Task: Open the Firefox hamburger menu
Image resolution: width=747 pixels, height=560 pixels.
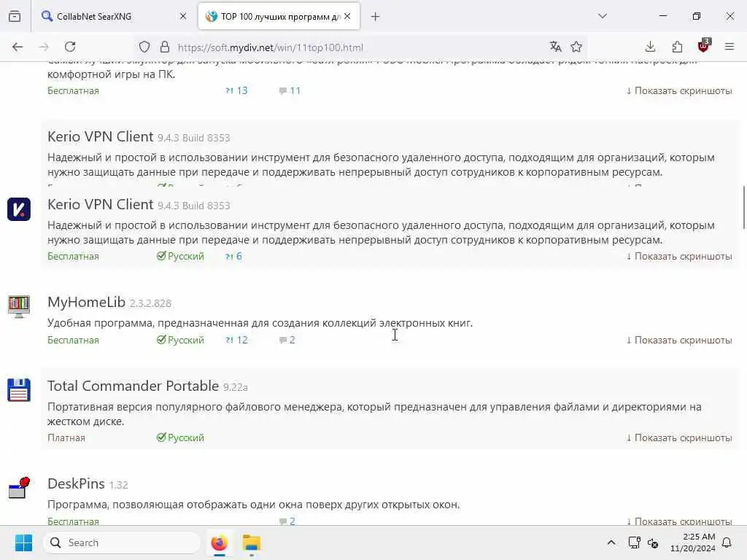Action: tap(729, 47)
